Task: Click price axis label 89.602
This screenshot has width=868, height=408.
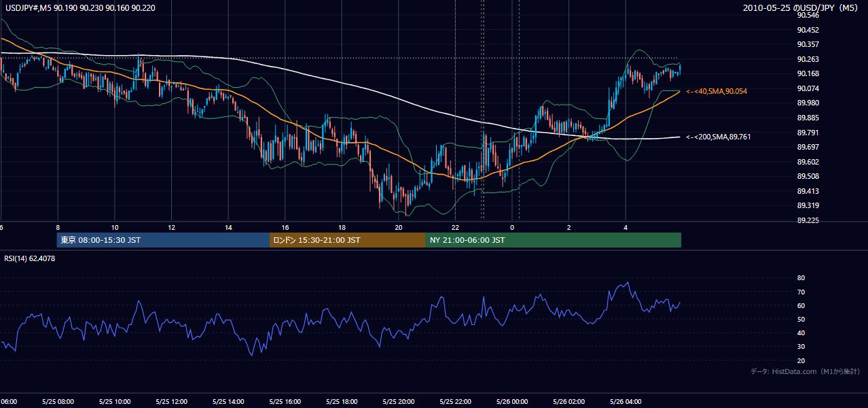Action: click(x=808, y=162)
